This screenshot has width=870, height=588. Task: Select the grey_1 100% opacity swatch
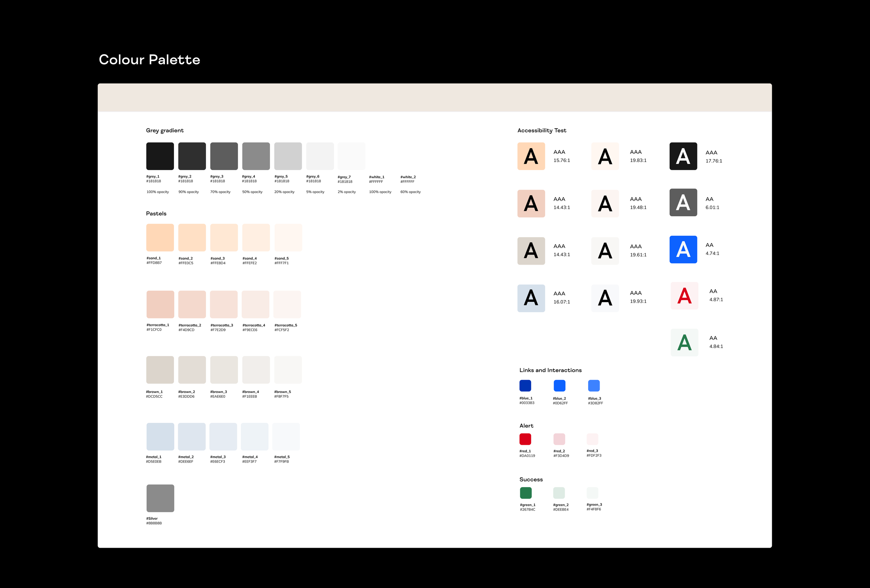point(160,156)
